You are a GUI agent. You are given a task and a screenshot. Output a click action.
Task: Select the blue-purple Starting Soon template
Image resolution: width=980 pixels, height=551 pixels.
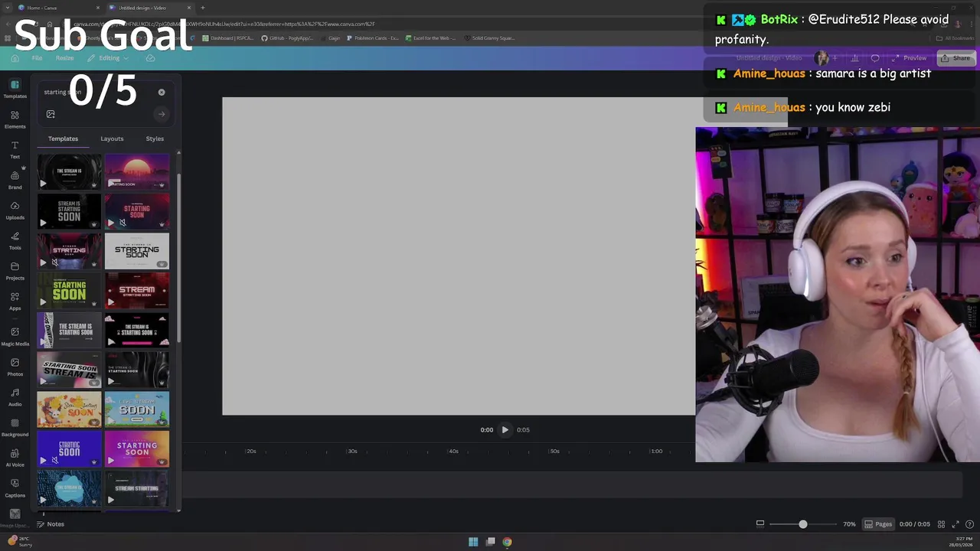pos(69,449)
